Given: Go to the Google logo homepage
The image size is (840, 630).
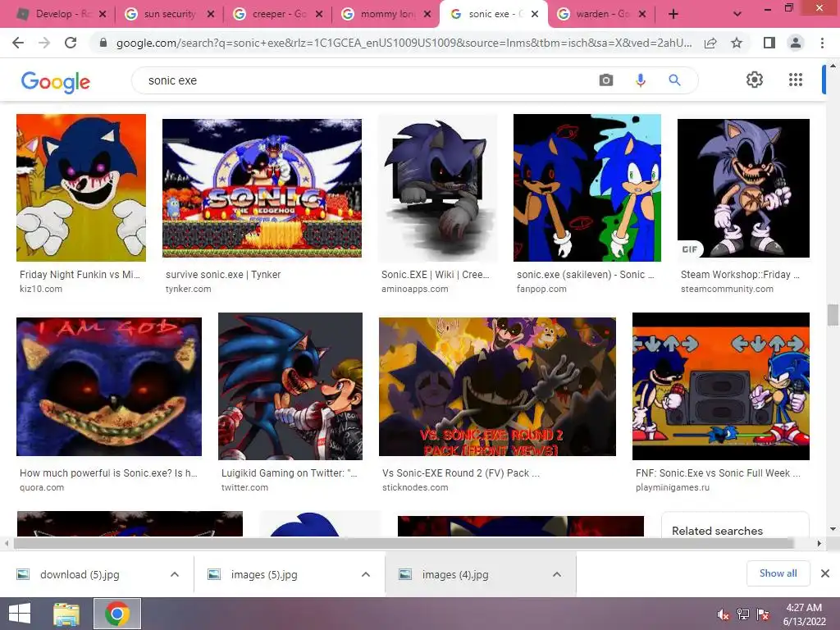Looking at the screenshot, I should [x=56, y=82].
